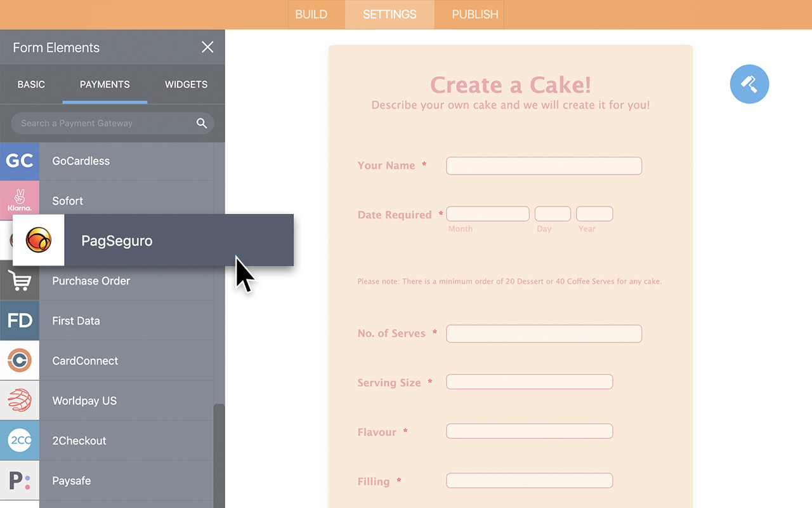This screenshot has width=812, height=508.
Task: Click the 2Checkout gateway icon
Action: coord(19,440)
